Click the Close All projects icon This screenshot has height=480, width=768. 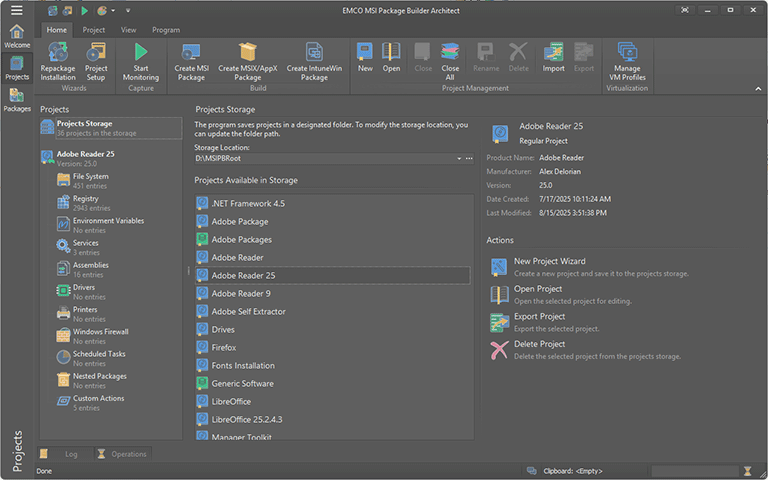click(450, 54)
